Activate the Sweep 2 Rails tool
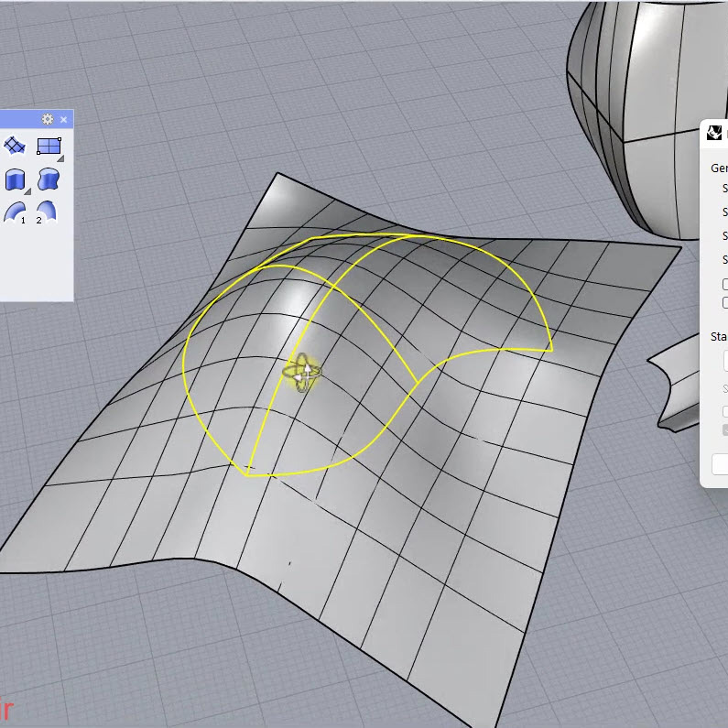The height and width of the screenshot is (728, 728). click(47, 212)
